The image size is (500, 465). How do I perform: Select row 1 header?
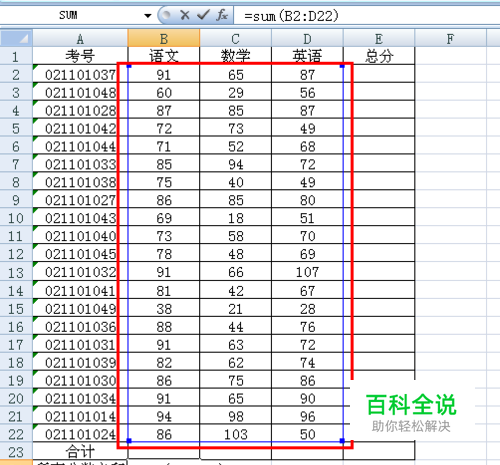point(16,56)
